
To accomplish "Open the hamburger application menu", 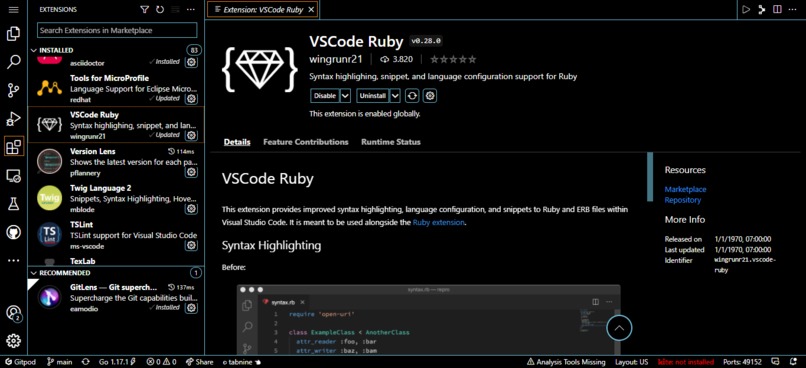I will coord(13,9).
